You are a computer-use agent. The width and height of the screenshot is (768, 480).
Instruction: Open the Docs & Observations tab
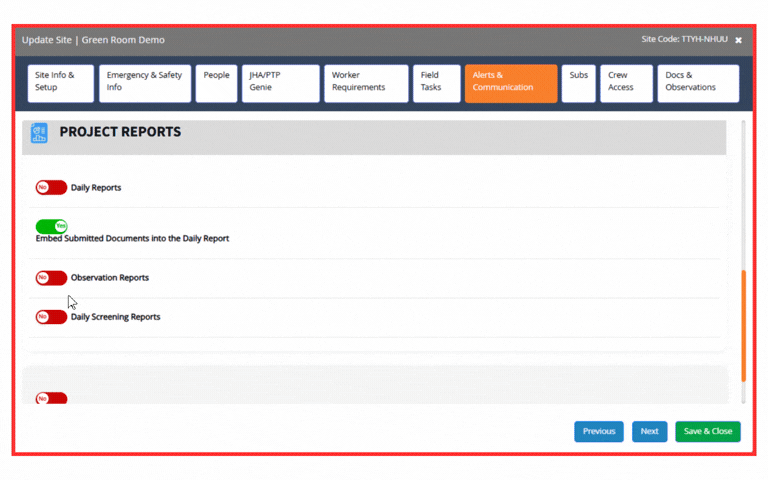point(698,83)
